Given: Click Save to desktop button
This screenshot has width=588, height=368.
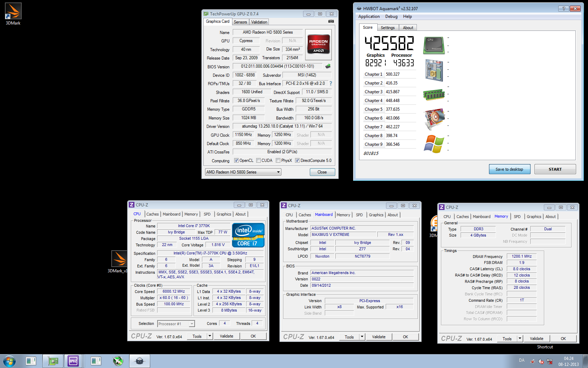Looking at the screenshot, I should (509, 169).
